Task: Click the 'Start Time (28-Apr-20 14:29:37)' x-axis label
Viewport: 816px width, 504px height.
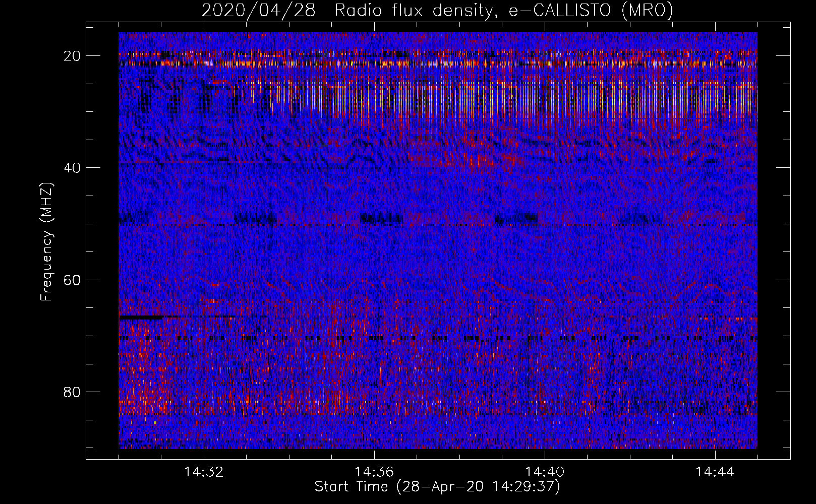Action: point(437,487)
